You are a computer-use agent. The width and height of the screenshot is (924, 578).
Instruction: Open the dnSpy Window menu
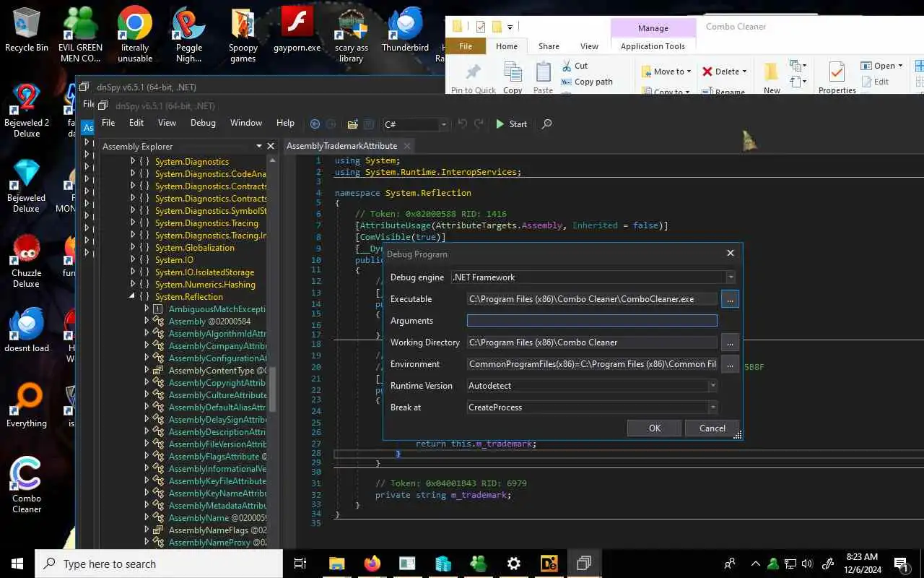(x=246, y=123)
